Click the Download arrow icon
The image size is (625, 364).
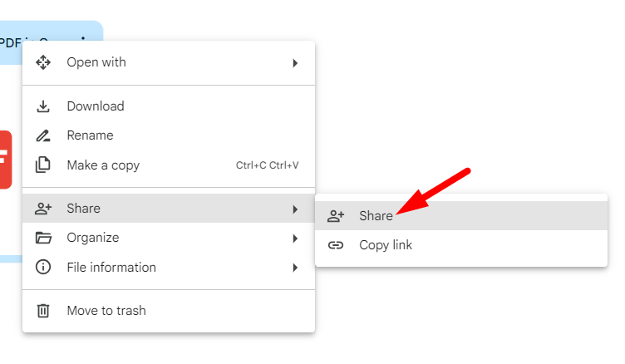(x=43, y=106)
